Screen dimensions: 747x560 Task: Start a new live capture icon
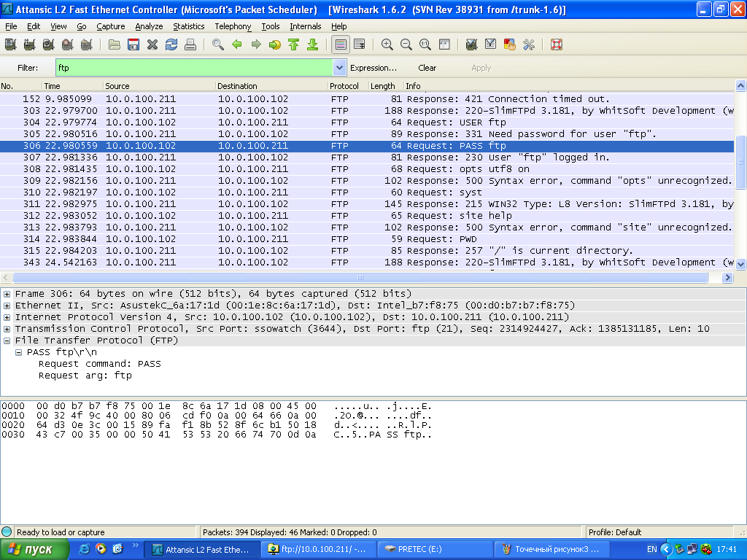[x=49, y=44]
